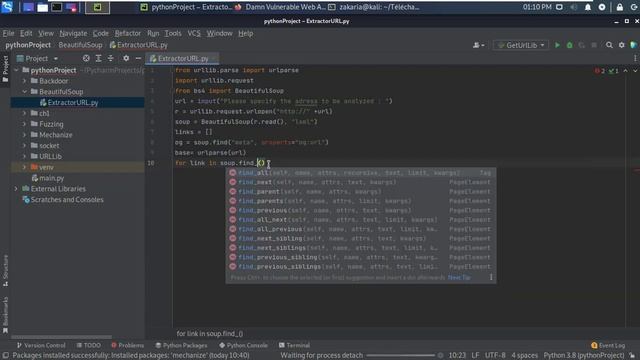This screenshot has width=640, height=360.
Task: Choose find_previous_sibling completion suggestion
Action: click(x=361, y=257)
